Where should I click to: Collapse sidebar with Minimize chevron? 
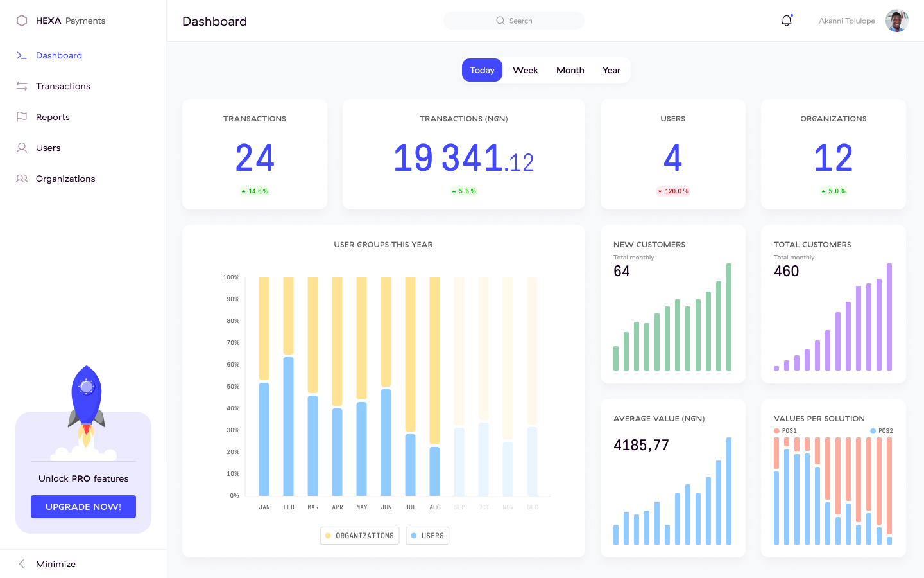[22, 564]
